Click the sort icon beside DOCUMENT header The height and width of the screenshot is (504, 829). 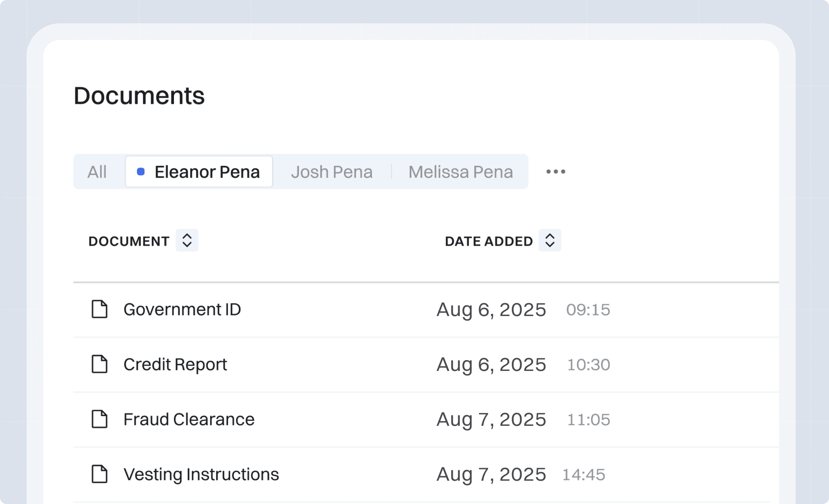click(187, 240)
